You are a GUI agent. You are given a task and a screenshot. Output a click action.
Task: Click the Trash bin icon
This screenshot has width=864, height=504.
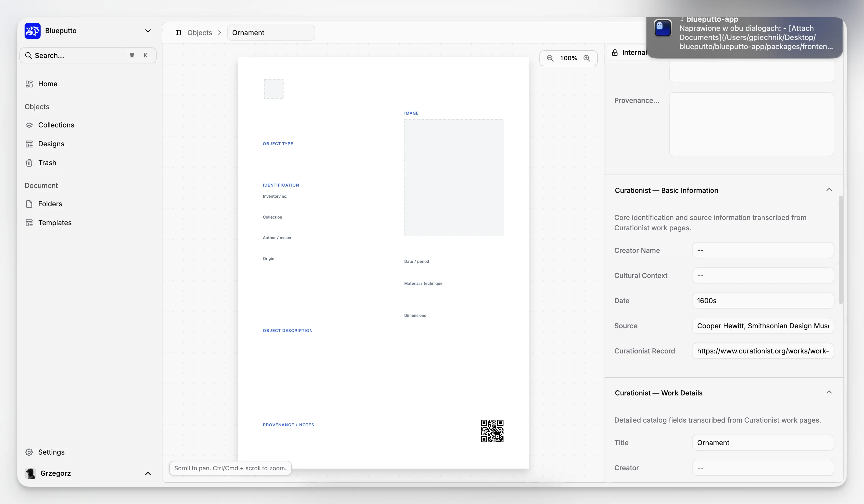tap(29, 163)
